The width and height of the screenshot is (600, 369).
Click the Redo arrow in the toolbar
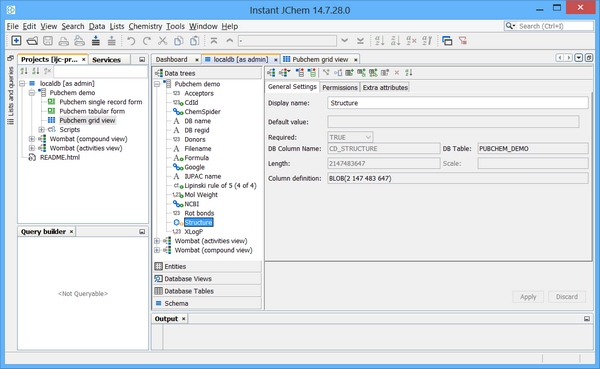coord(147,41)
